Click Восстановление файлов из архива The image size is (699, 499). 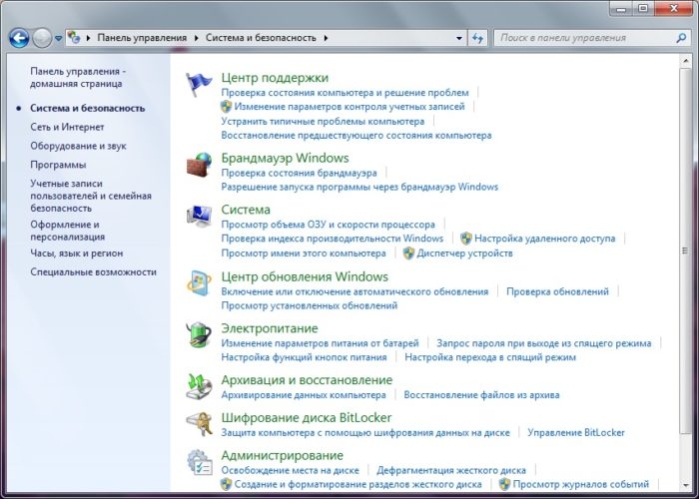pos(481,395)
